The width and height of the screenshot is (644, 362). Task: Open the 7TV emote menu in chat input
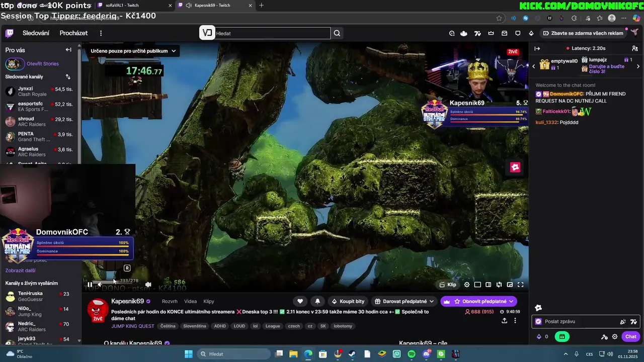[x=633, y=322]
